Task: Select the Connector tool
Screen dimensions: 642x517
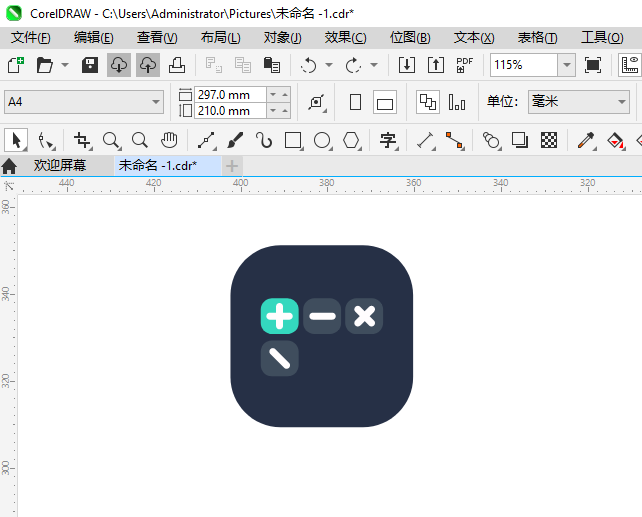Action: 455,140
